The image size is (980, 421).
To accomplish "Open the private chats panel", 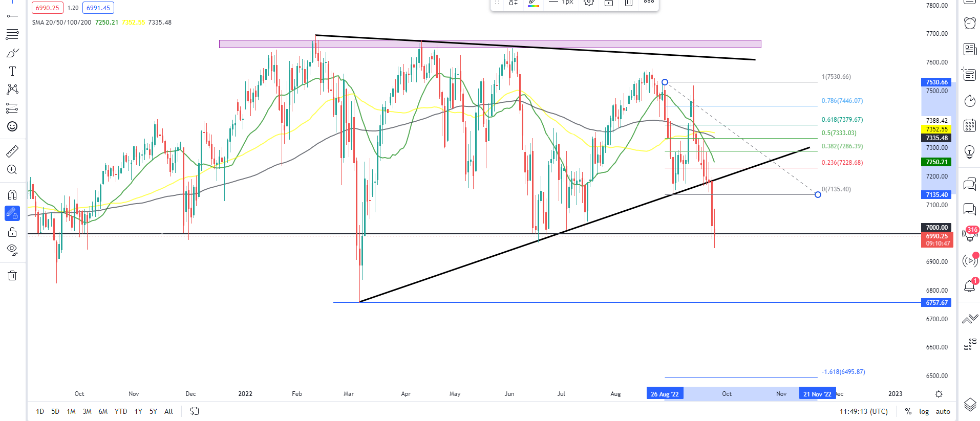I will pyautogui.click(x=970, y=209).
